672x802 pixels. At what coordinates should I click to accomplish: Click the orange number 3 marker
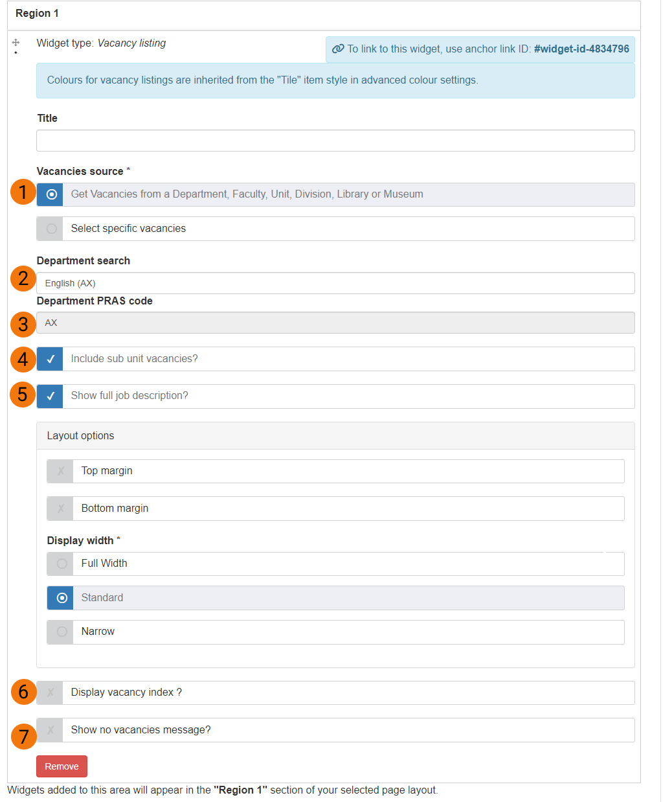[23, 324]
